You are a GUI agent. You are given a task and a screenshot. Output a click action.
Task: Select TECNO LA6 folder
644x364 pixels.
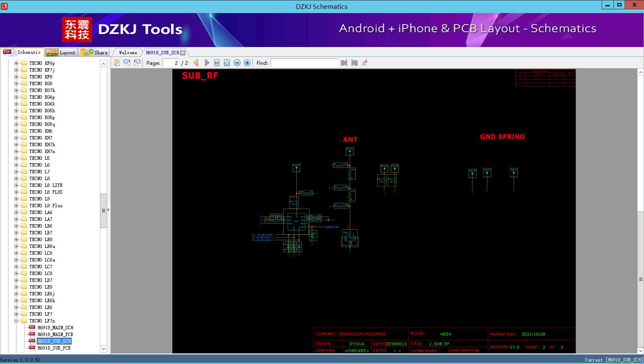tap(41, 212)
